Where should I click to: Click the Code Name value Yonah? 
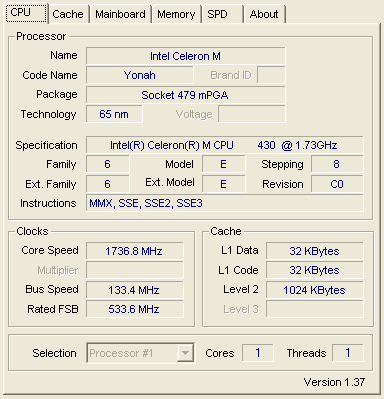point(140,75)
